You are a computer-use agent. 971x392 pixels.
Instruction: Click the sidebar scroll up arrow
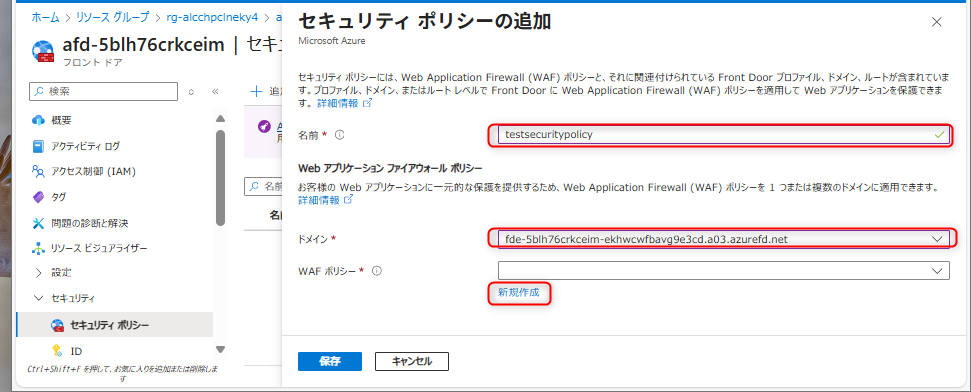pos(220,118)
